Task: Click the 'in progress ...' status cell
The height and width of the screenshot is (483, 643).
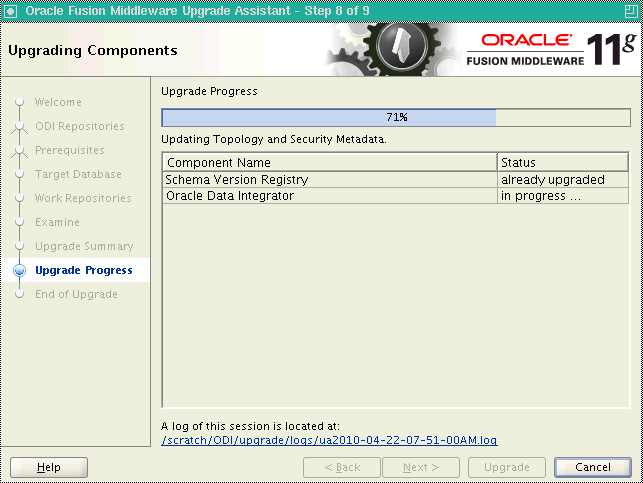Action: (x=563, y=196)
